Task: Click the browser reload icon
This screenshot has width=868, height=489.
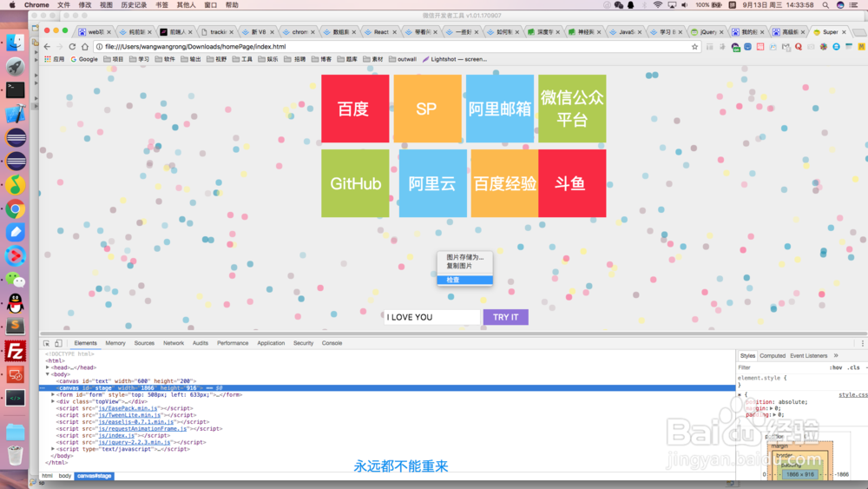Action: pyautogui.click(x=72, y=47)
